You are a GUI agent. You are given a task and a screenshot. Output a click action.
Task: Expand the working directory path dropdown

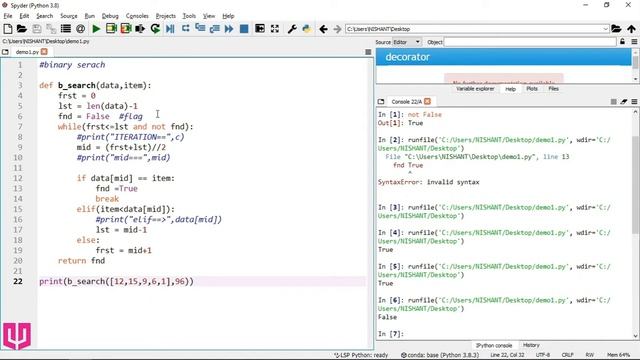pyautogui.click(x=605, y=29)
